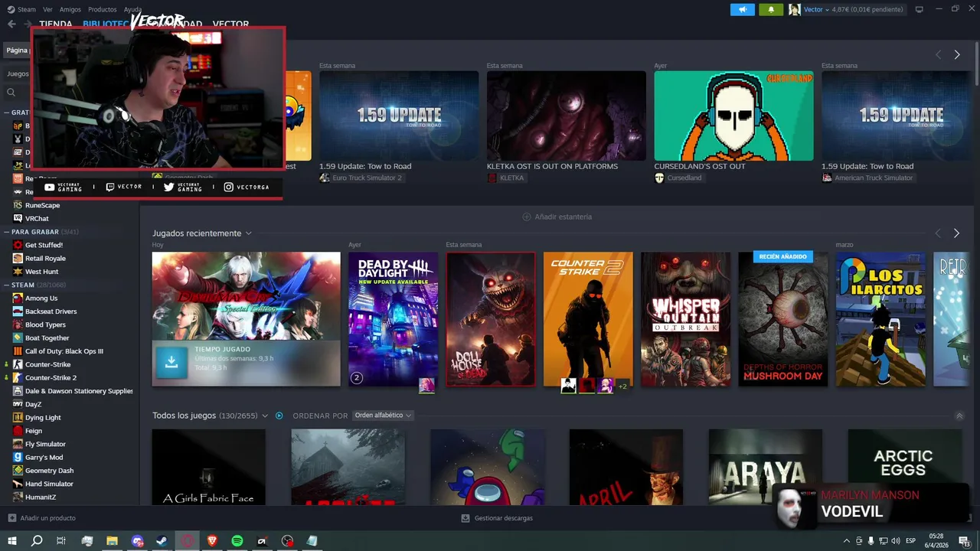Viewport: 980px width, 551px height.
Task: Go back with the navigation arrow
Action: (x=11, y=24)
